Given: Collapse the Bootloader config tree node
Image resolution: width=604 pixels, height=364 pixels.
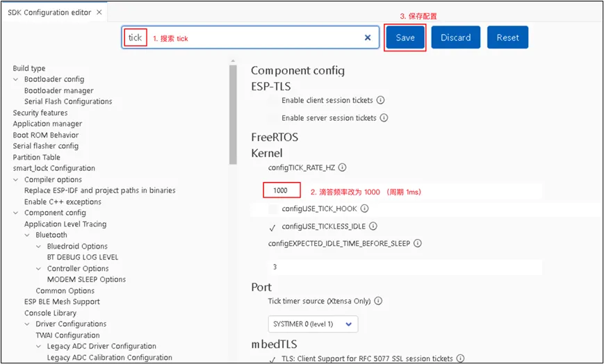Looking at the screenshot, I should pos(16,80).
